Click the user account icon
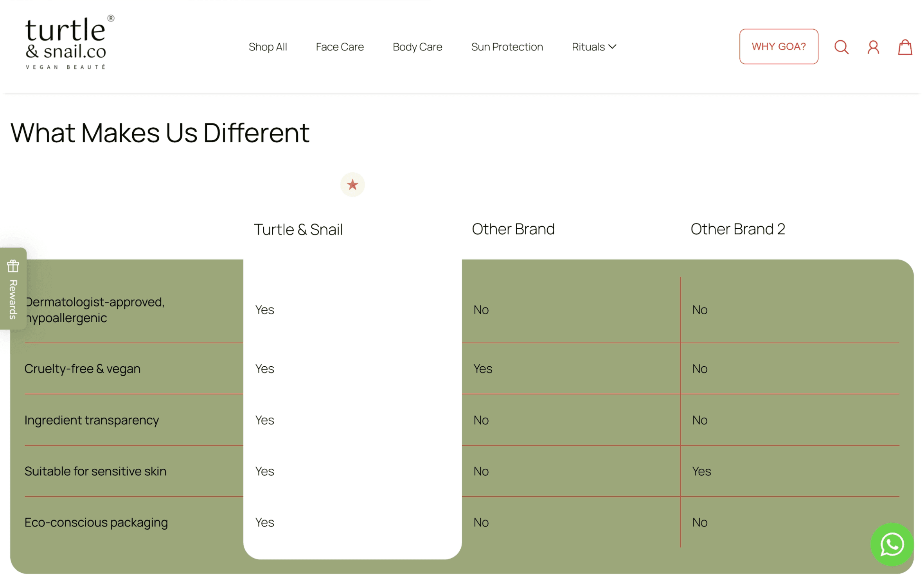Screen dimensions: 924x577 (873, 47)
